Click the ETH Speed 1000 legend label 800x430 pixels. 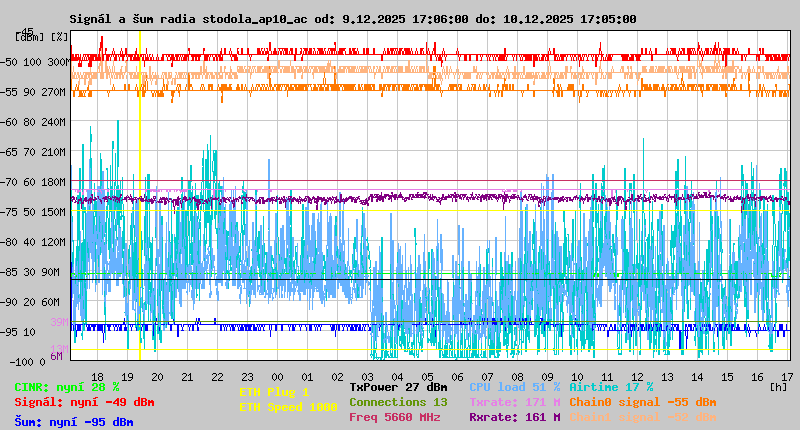tap(288, 407)
